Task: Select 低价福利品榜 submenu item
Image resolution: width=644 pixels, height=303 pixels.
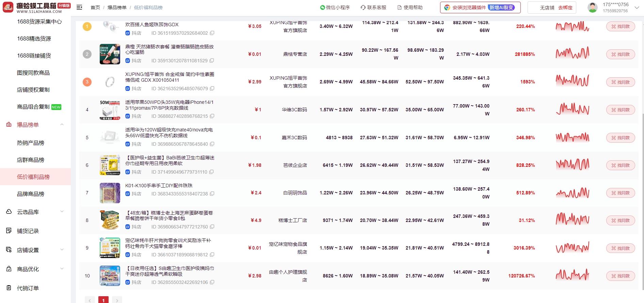Action: [x=35, y=177]
